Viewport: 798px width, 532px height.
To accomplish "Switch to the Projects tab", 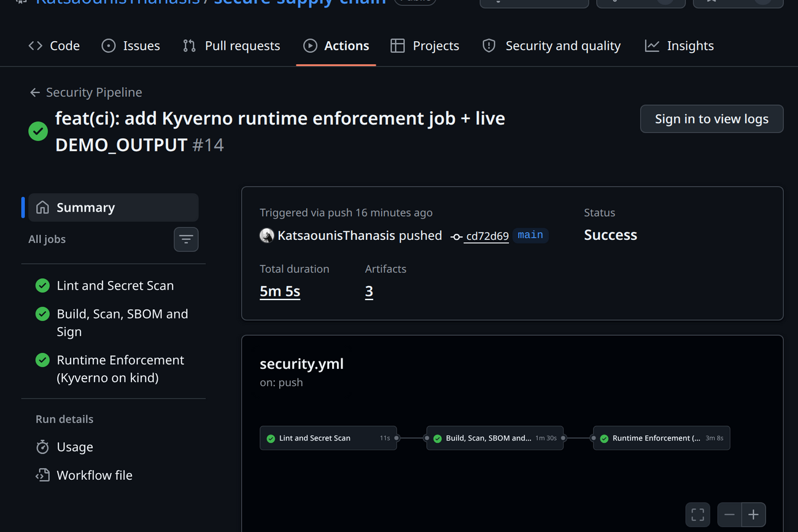I will (x=425, y=46).
